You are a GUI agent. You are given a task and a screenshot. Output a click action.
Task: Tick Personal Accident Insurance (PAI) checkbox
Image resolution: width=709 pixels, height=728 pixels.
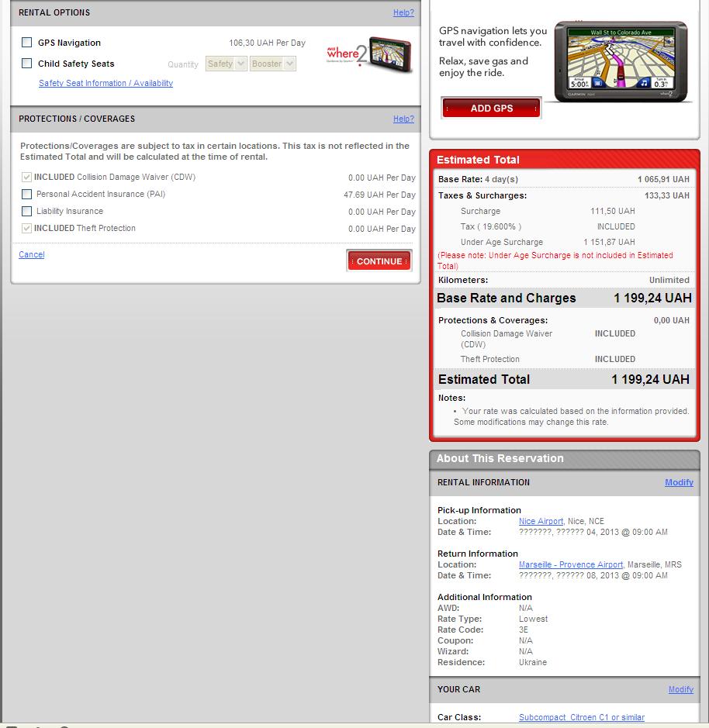[27, 195]
